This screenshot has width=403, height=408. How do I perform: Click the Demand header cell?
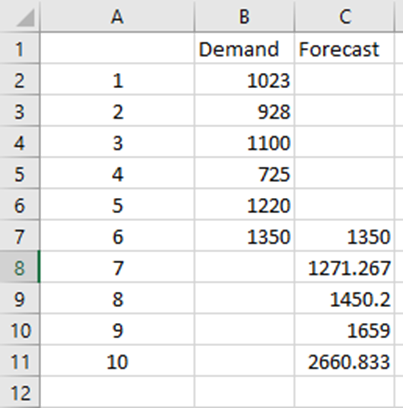244,48
